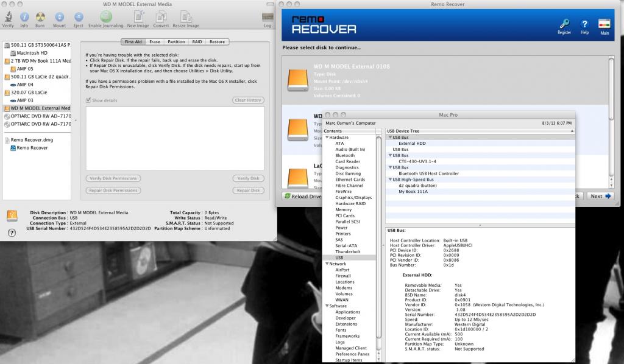Click the Convert toolbar icon
The image size is (624, 364).
[x=161, y=17]
